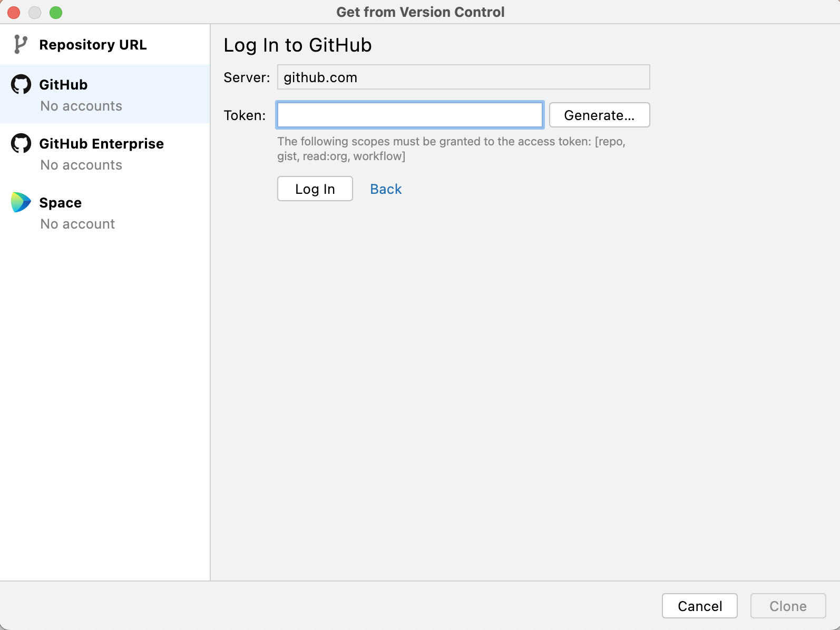Click the GitHub octocat icon in sidebar
Screen dimensions: 840x630
pos(21,84)
